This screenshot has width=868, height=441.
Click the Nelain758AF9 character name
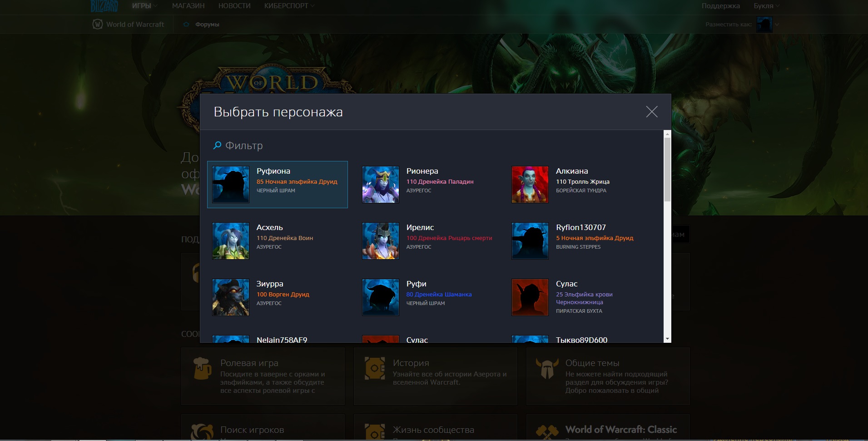282,339
